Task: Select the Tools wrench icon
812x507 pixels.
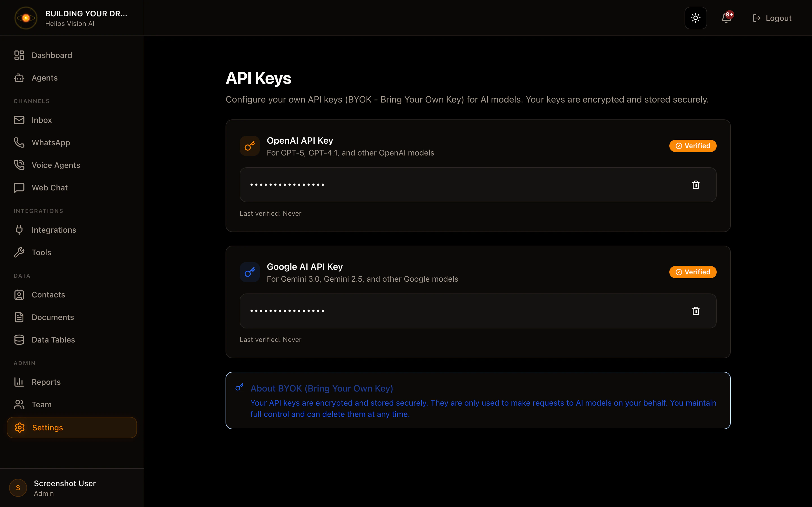Action: pyautogui.click(x=19, y=252)
